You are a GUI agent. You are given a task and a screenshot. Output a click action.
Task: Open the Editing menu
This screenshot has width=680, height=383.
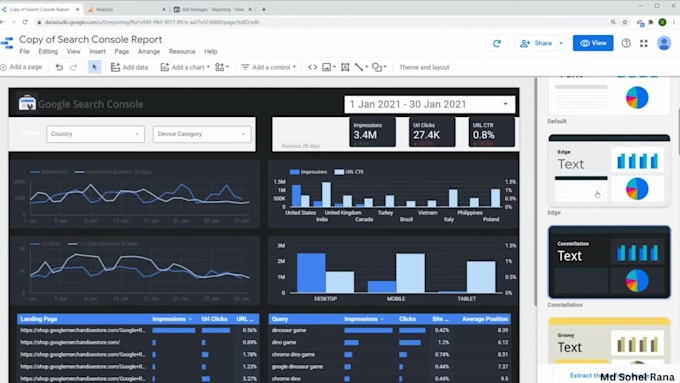point(48,52)
